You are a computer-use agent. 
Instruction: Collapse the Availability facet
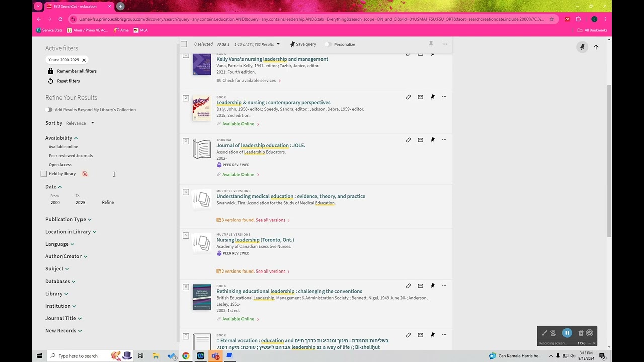pos(61,138)
